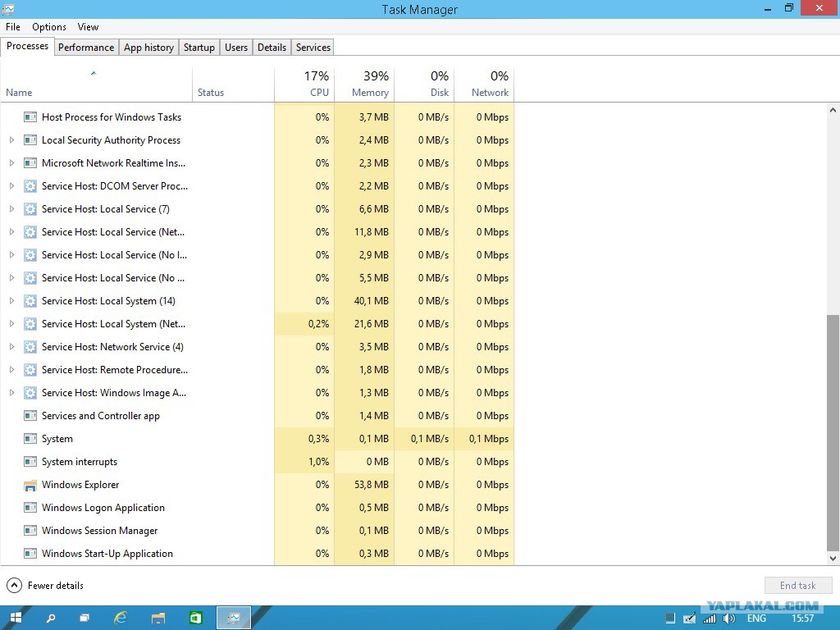Image resolution: width=840 pixels, height=630 pixels.
Task: Expand Service Host: Local System (Net...
Action: click(x=11, y=323)
